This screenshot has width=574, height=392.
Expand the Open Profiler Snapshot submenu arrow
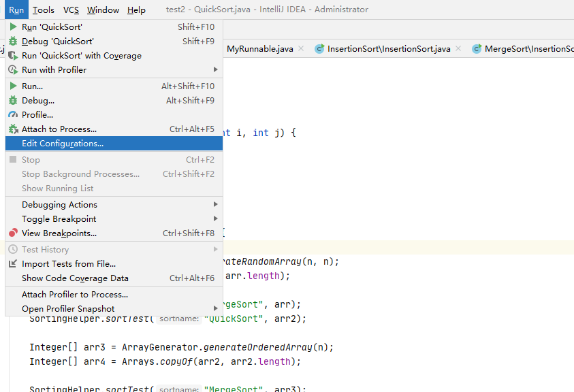coord(216,308)
